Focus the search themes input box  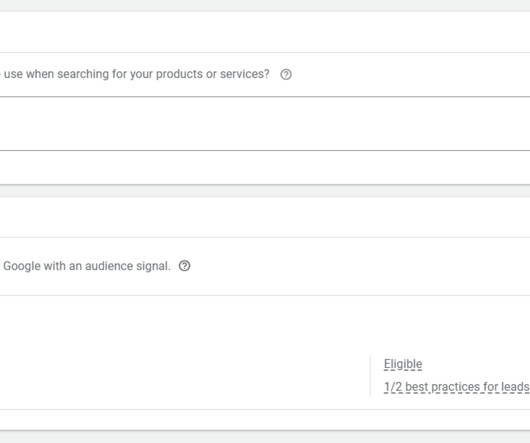[265, 124]
